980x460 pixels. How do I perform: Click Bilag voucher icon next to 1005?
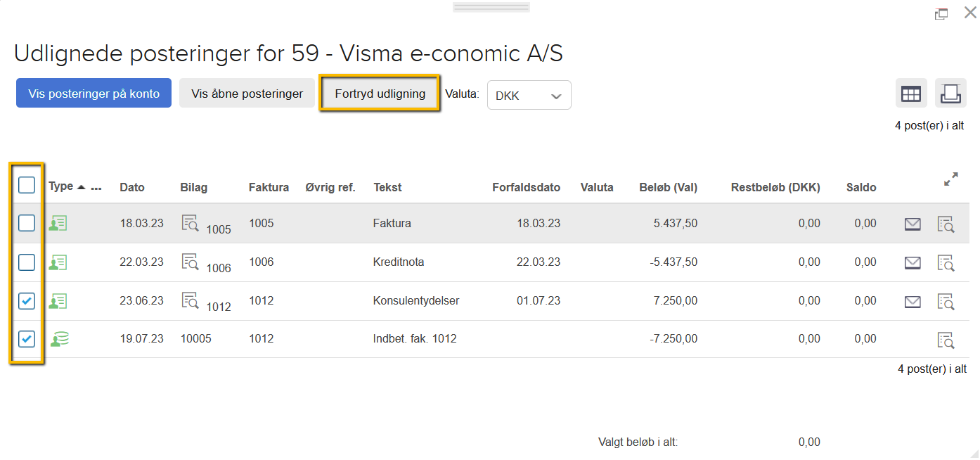point(190,223)
